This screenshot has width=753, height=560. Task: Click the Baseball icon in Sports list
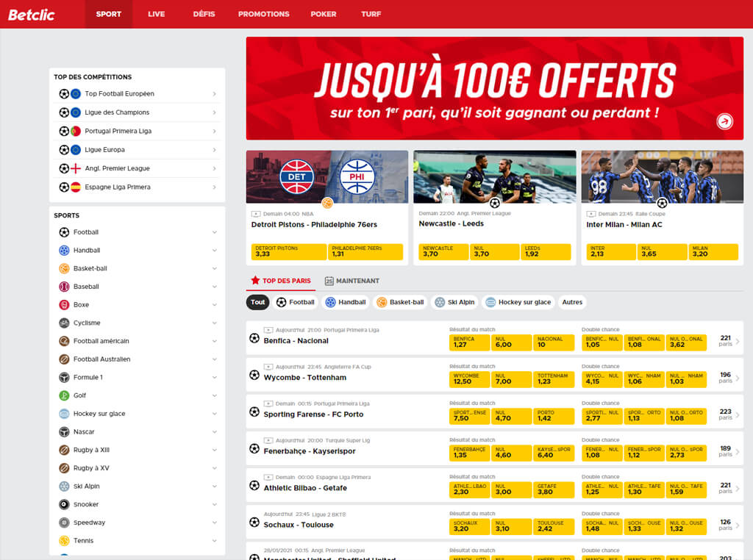pos(64,287)
